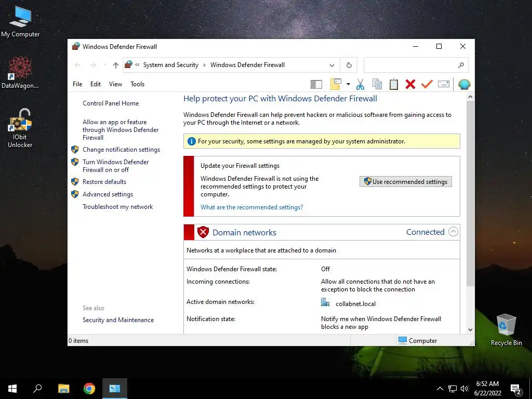The image size is (532, 399).
Task: Click the Control Panel taskbar button
Action: coord(115,389)
